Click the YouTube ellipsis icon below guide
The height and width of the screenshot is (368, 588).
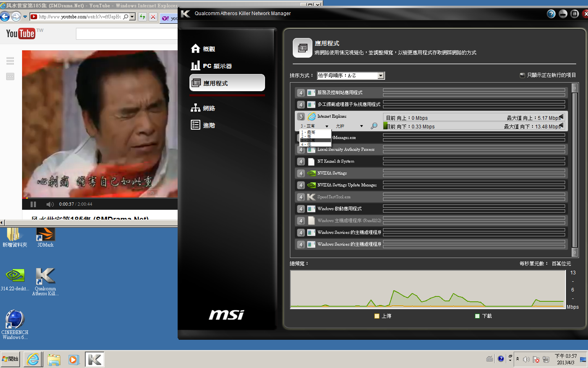pos(10,76)
